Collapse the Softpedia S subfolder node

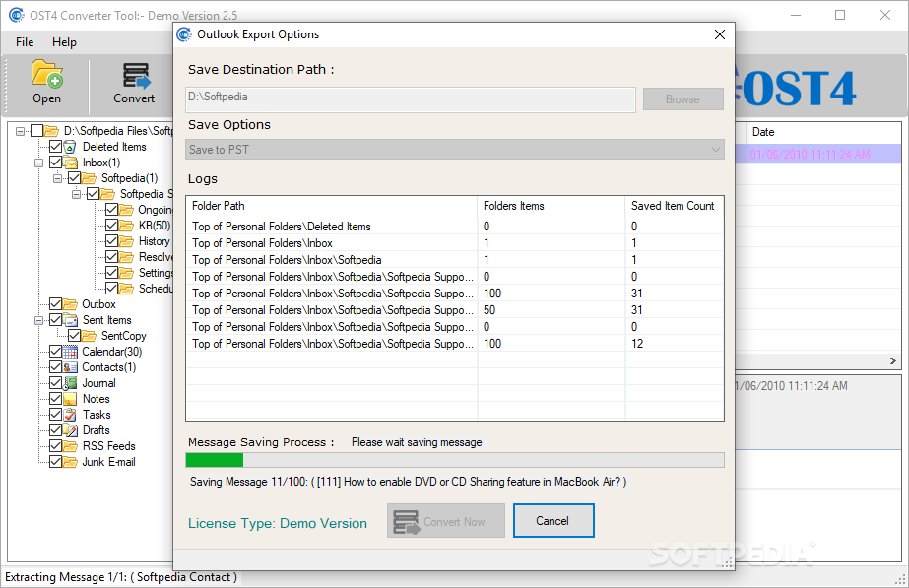tap(77, 194)
